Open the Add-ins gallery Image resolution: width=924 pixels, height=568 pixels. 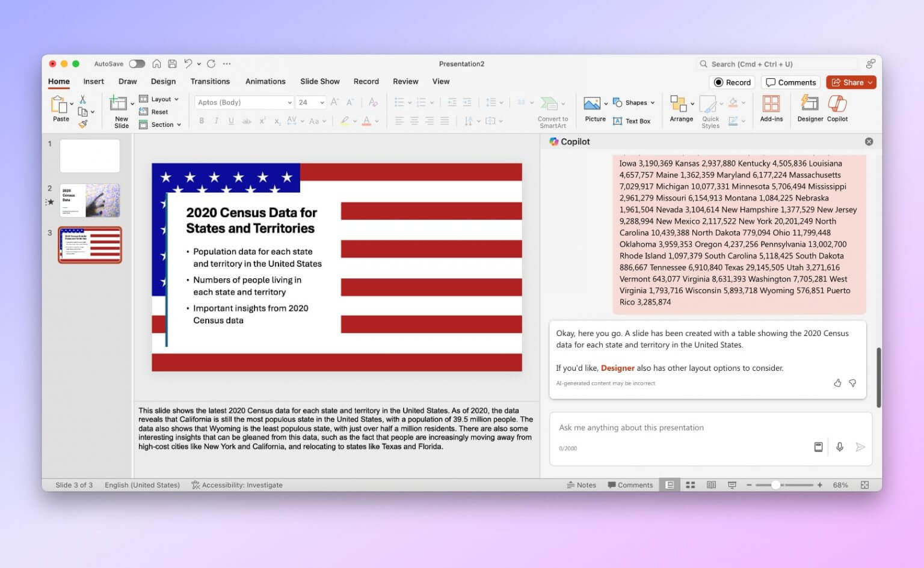coord(771,108)
